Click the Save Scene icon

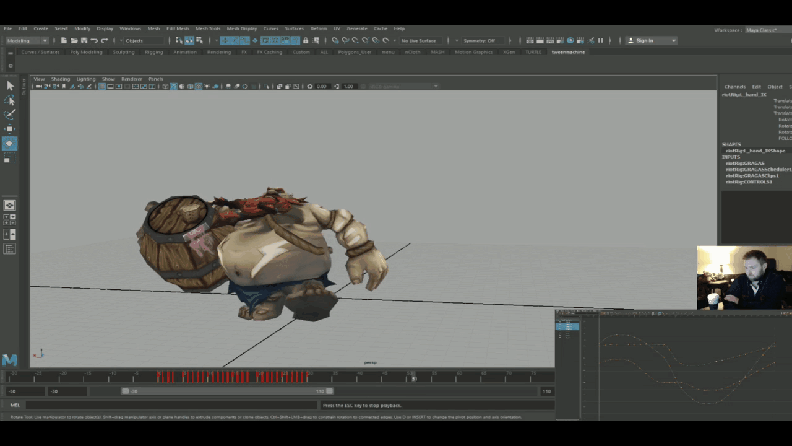[x=84, y=40]
